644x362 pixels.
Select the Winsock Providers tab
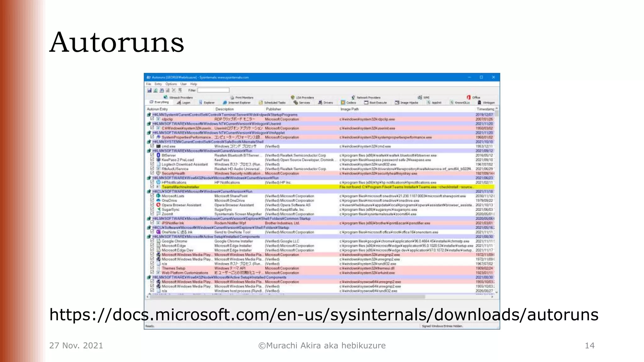[178, 97]
